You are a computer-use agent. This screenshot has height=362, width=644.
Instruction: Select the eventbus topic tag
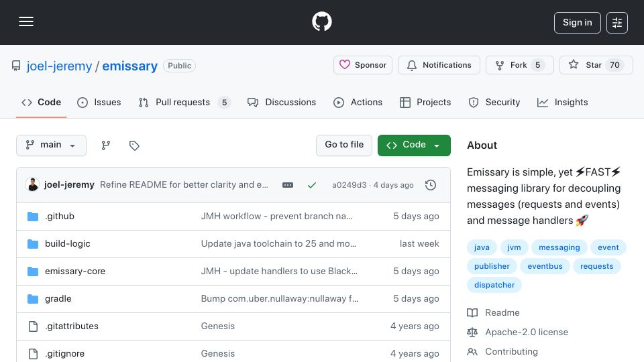click(545, 266)
